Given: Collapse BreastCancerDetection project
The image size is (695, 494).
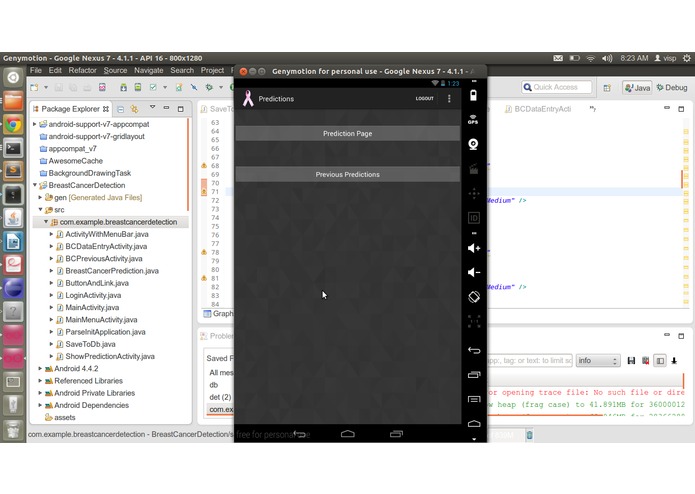Looking at the screenshot, I should coord(35,185).
